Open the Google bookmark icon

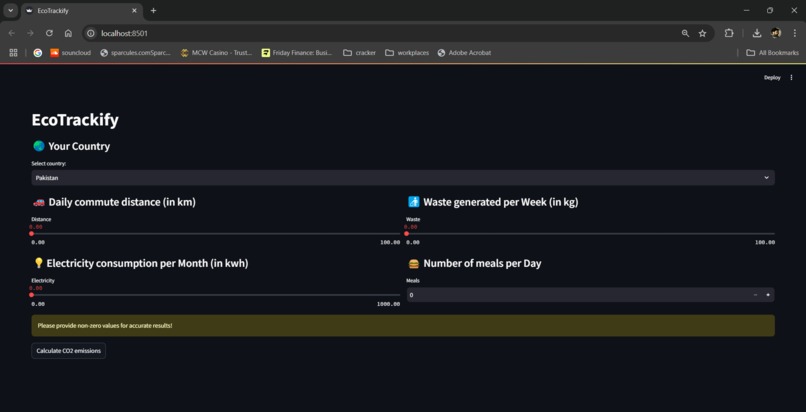pyautogui.click(x=38, y=52)
